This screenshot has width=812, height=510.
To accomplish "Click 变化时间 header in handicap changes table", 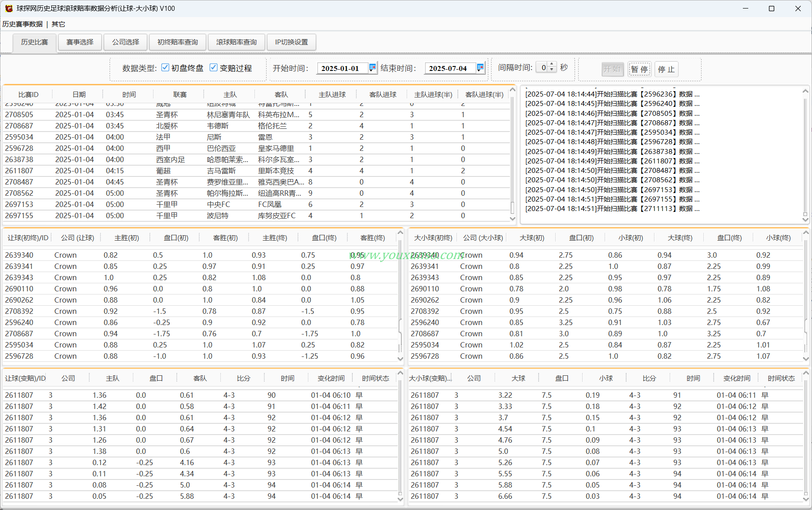I will tap(331, 378).
